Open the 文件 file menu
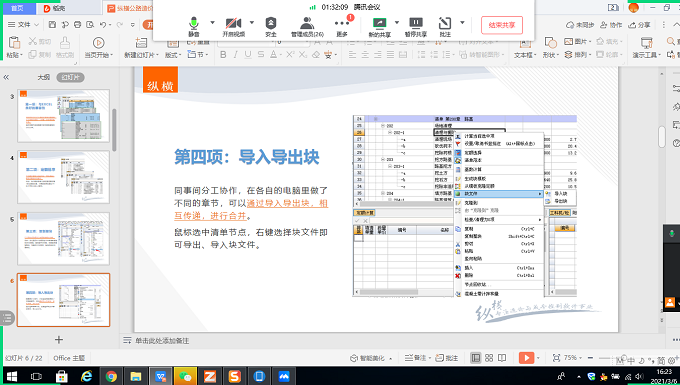 (23, 25)
